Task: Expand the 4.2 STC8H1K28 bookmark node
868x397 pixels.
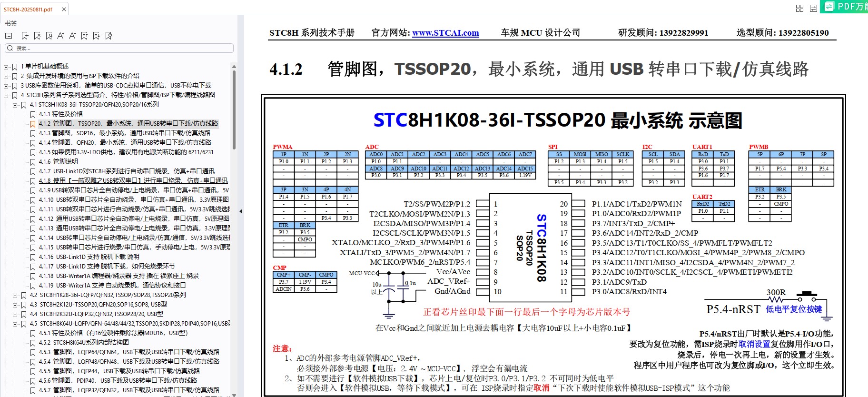Action: pos(15,295)
